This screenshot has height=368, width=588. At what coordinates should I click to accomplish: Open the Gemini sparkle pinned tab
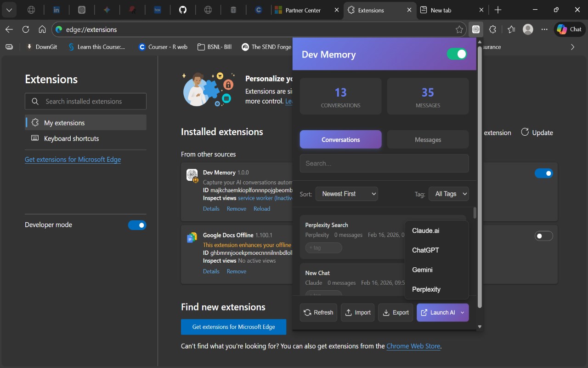pos(107,10)
